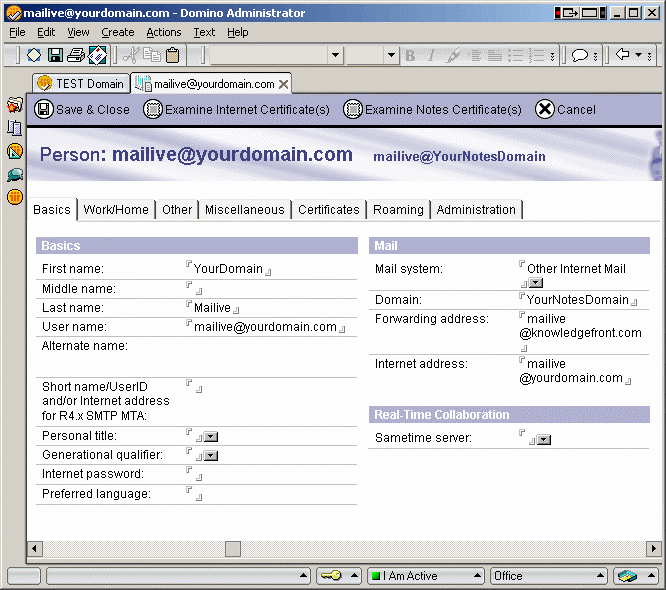666x590 pixels.
Task: Click the key security icon in status bar
Action: (x=331, y=576)
